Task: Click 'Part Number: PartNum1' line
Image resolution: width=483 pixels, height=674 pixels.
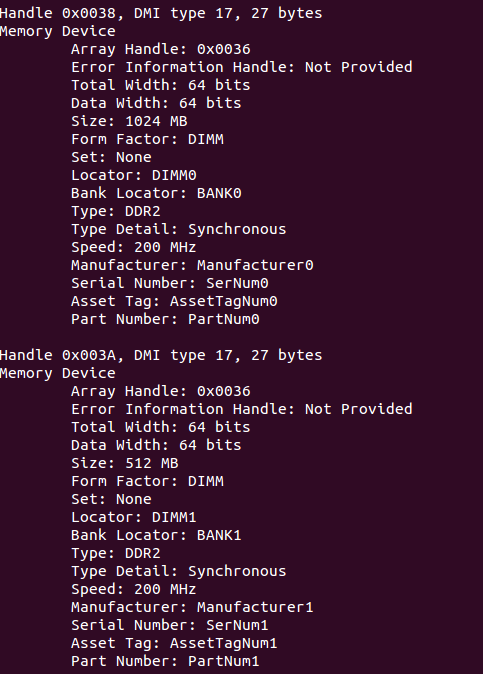Action: pyautogui.click(x=165, y=662)
